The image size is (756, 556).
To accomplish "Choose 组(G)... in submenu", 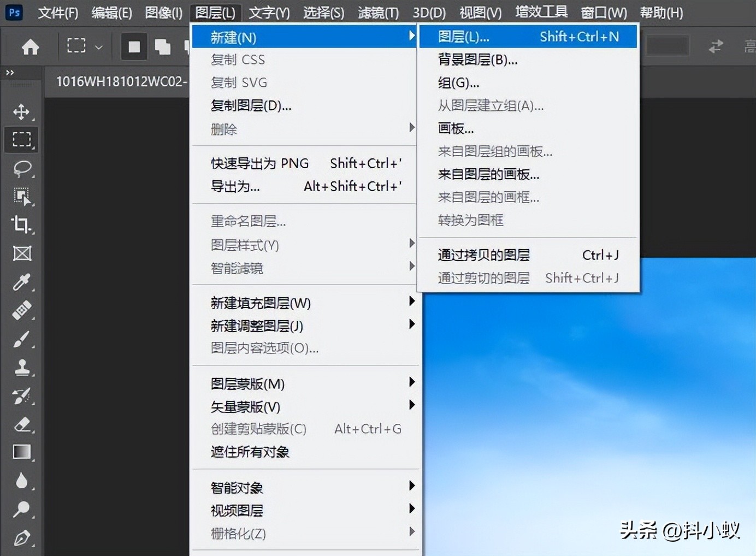I will tap(528, 82).
